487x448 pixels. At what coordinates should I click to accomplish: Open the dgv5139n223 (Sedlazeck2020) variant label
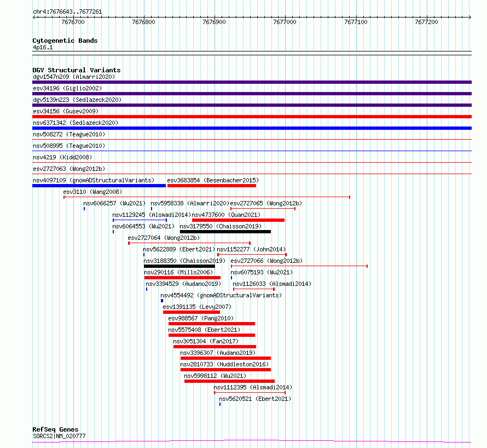tap(77, 100)
